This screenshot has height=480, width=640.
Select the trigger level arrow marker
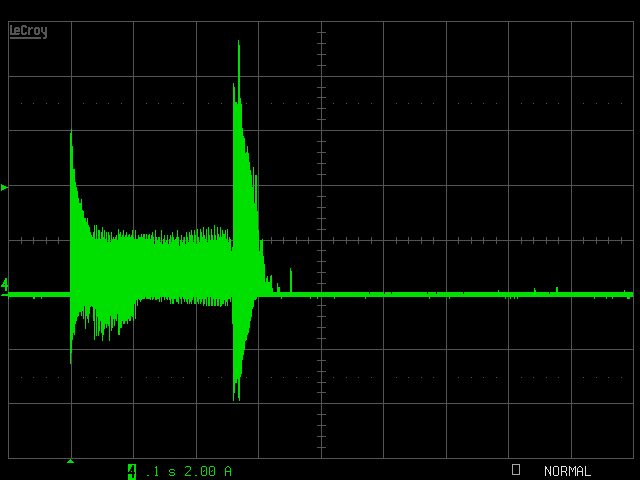pos(4,188)
